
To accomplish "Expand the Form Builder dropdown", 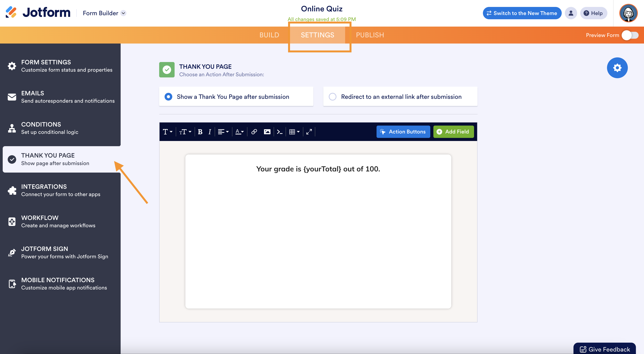I will tap(124, 13).
